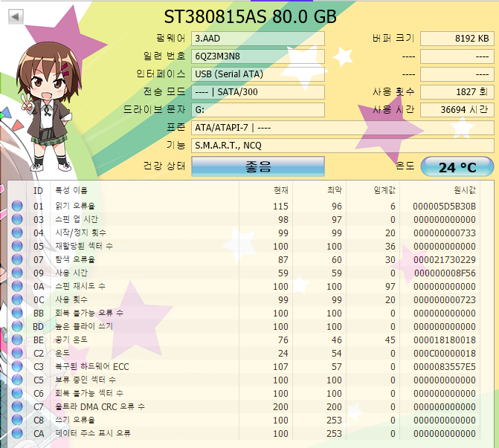Image resolution: width=499 pixels, height=448 pixels.
Task: Click status orb for row C7 울트라 DMA CRC
Action: (17, 406)
